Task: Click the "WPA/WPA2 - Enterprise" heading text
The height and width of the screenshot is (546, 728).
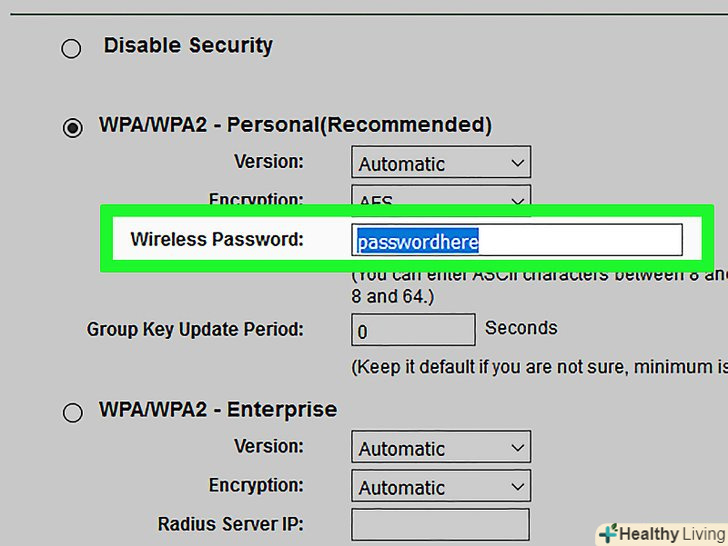Action: point(218,410)
